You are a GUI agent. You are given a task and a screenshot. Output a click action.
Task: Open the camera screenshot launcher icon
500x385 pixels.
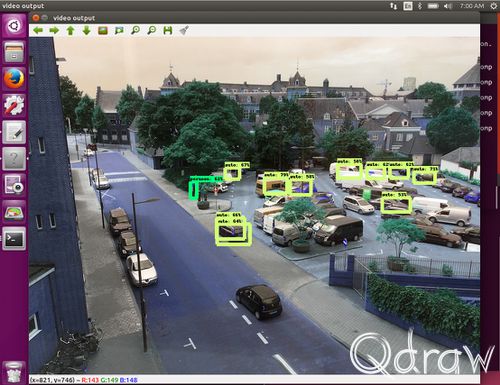(14, 185)
